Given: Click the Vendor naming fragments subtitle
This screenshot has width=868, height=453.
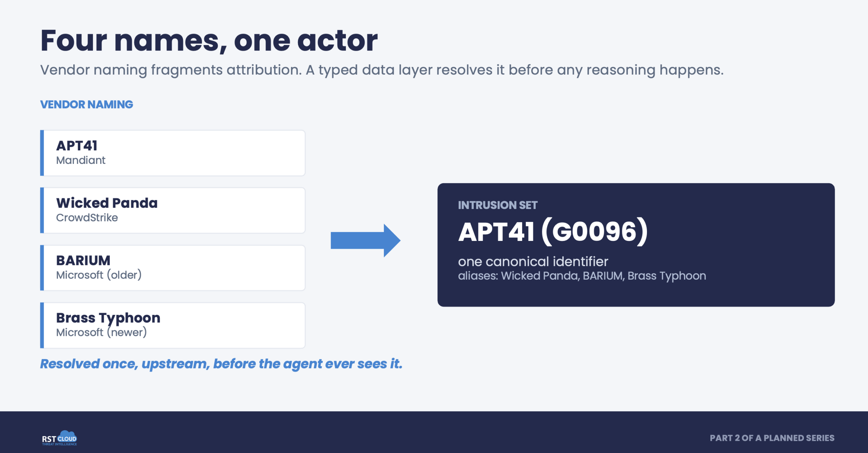Looking at the screenshot, I should (x=382, y=70).
